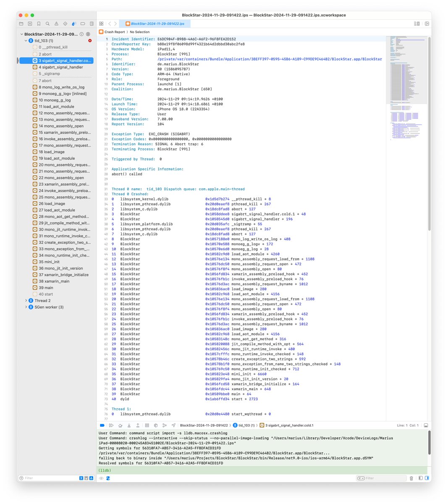Toggle the console metadata options button
The height and width of the screenshot is (504, 448).
coord(108,478)
